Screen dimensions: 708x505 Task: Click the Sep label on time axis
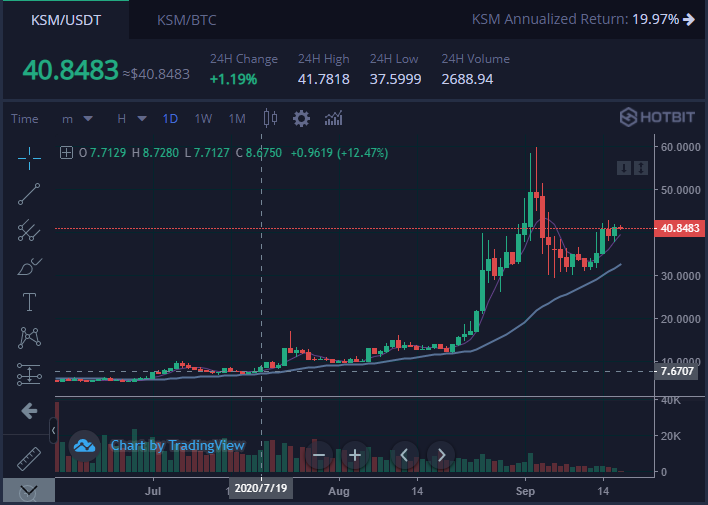click(x=525, y=491)
